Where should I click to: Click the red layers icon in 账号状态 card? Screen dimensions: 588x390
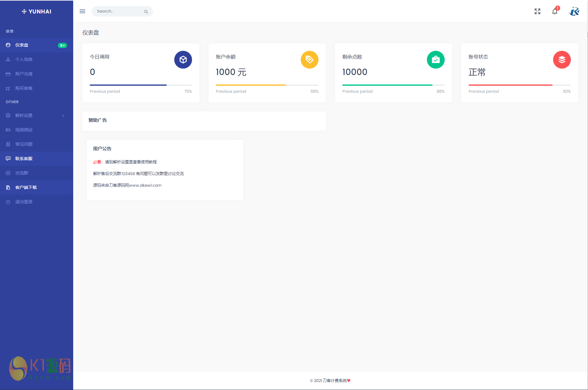pyautogui.click(x=562, y=60)
